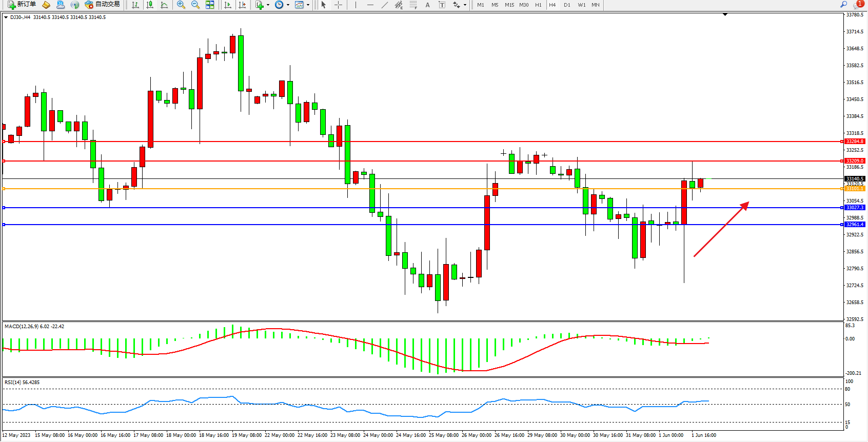Image resolution: width=868 pixels, height=442 pixels.
Task: Draw a trendline with diagonal line tool
Action: (x=385, y=5)
